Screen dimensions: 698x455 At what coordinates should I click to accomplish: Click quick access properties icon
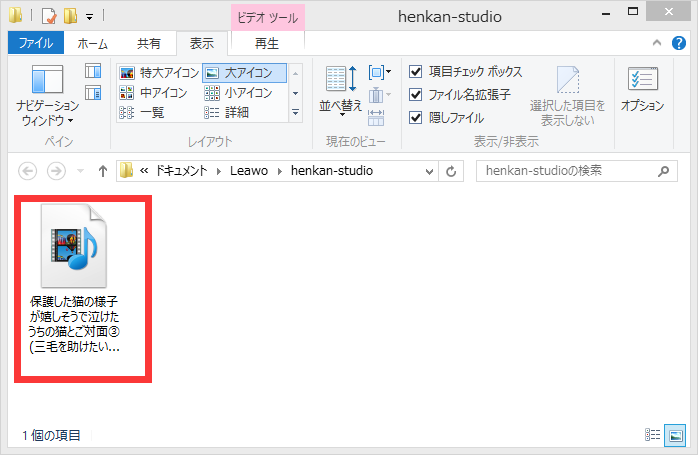click(49, 16)
